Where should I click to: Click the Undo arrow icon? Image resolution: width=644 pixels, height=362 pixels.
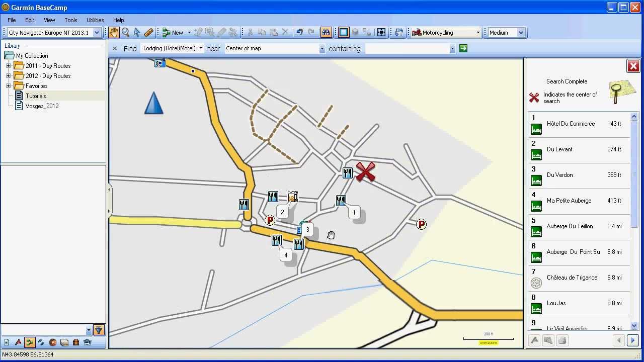pos(299,33)
